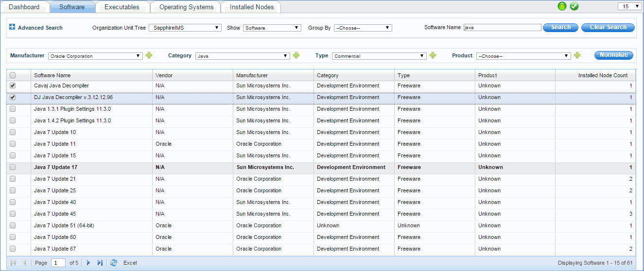The width and height of the screenshot is (644, 271).
Task: Click the green checkmark icon at top right
Action: [x=574, y=6]
